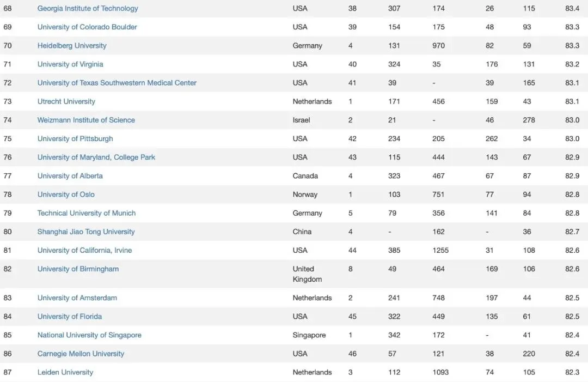Open Weizmann Institute of Science link

[86, 120]
